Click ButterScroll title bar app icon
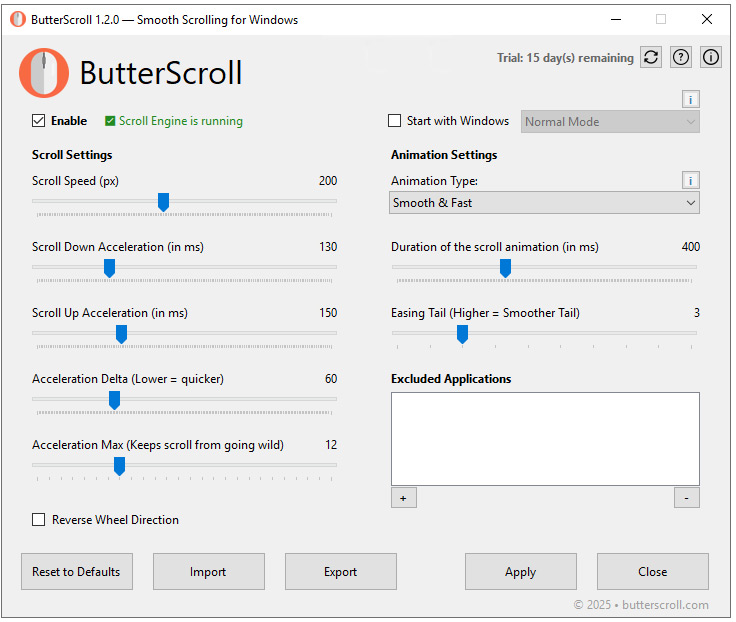 tap(18, 19)
